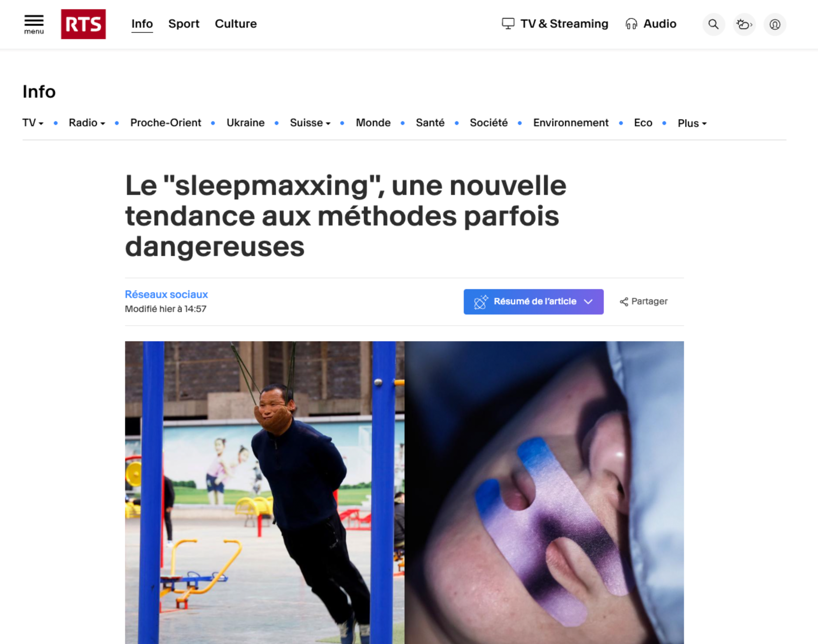818x644 pixels.
Task: Click the Partager share icon
Action: point(624,301)
